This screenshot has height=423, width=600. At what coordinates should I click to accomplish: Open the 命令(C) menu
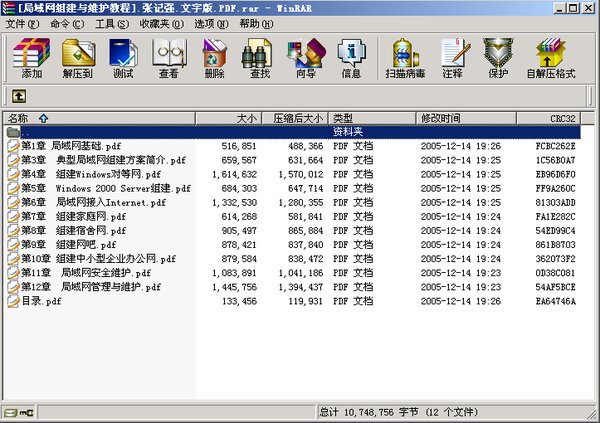pyautogui.click(x=67, y=24)
